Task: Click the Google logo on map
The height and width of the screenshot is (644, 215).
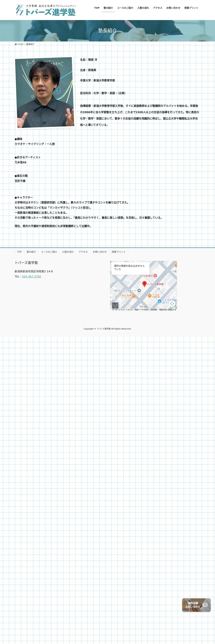Action: [x=143, y=306]
